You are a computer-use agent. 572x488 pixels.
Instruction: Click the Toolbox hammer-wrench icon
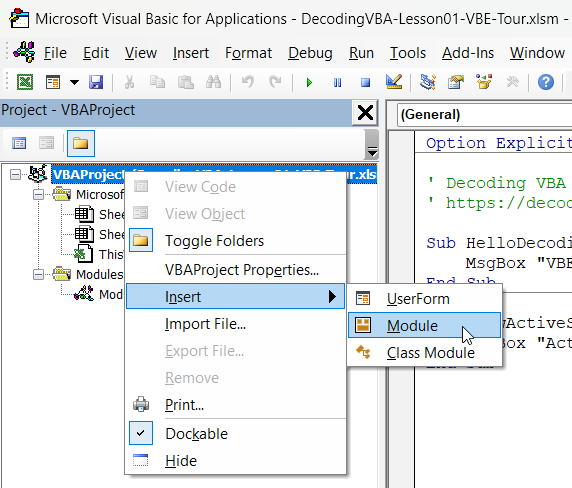click(513, 82)
